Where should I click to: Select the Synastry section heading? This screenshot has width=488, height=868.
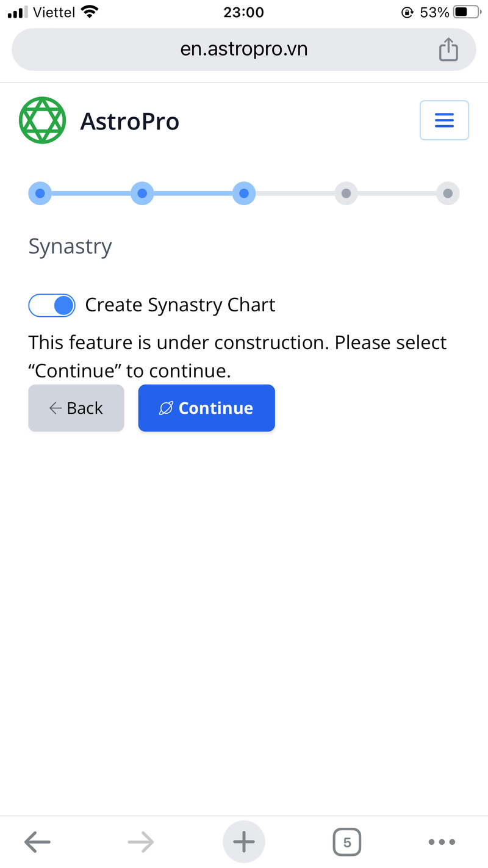coord(70,246)
